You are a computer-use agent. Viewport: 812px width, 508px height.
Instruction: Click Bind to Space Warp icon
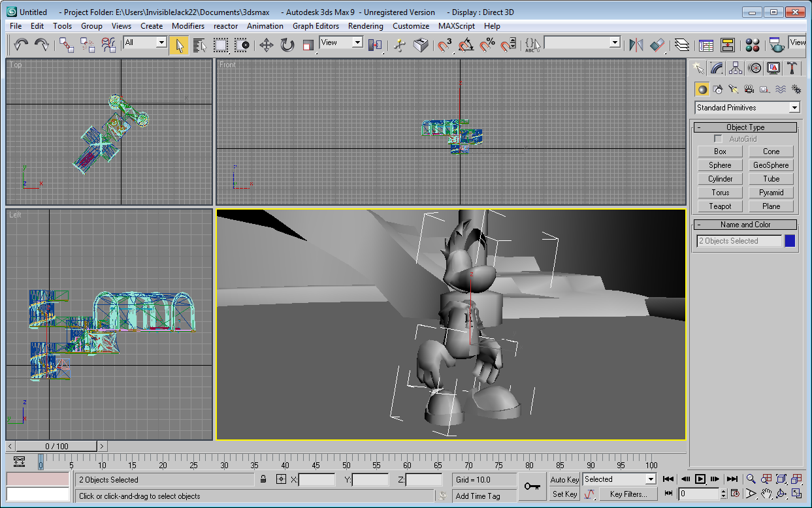[108, 44]
